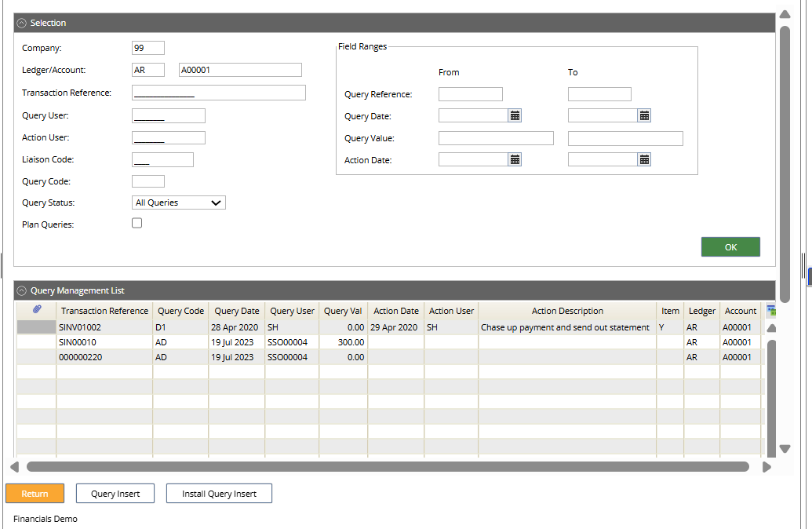Click the Return button
This screenshot has height=529, width=812.
(35, 494)
